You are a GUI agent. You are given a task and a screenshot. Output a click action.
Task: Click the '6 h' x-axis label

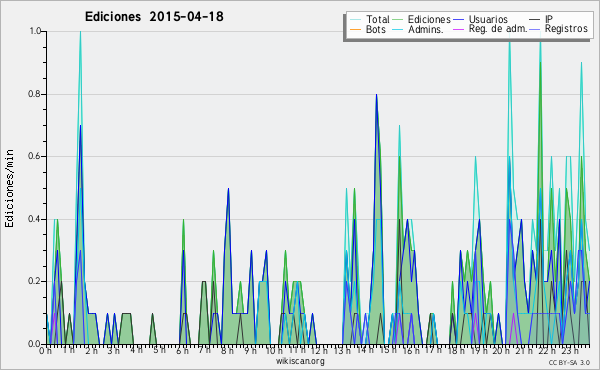click(182, 350)
